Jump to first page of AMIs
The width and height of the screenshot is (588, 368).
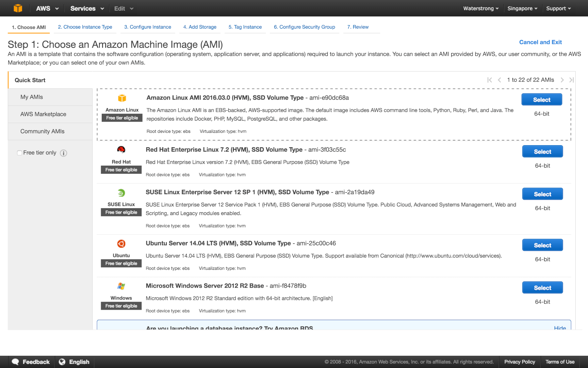click(490, 80)
